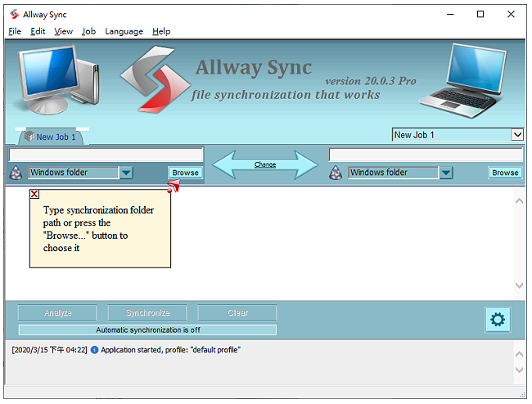
Task: Close the Allway Sync window
Action: click(511, 14)
